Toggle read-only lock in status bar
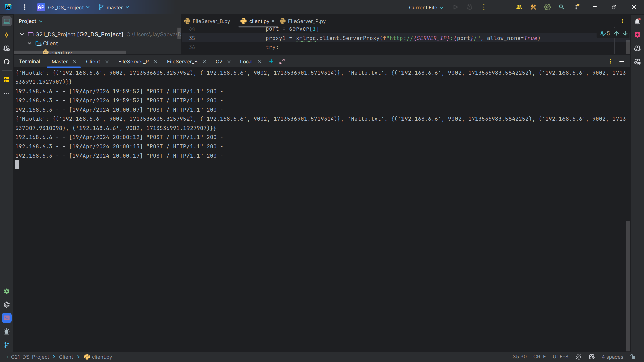Viewport: 644px width, 362px height. point(633,357)
